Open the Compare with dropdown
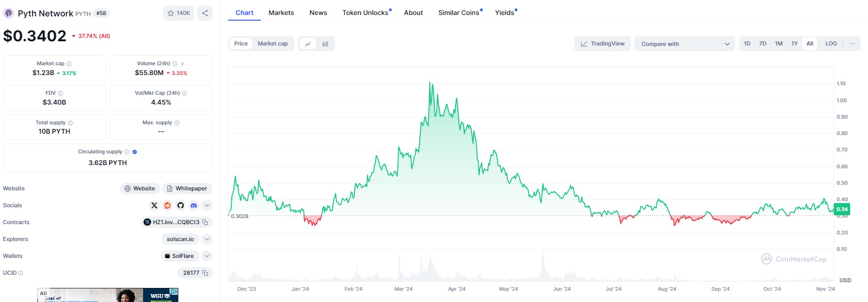 click(685, 44)
